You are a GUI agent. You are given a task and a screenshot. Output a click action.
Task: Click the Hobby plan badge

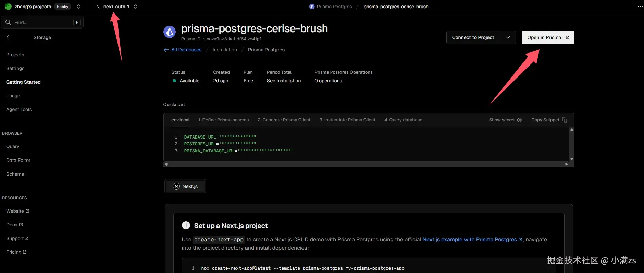62,7
